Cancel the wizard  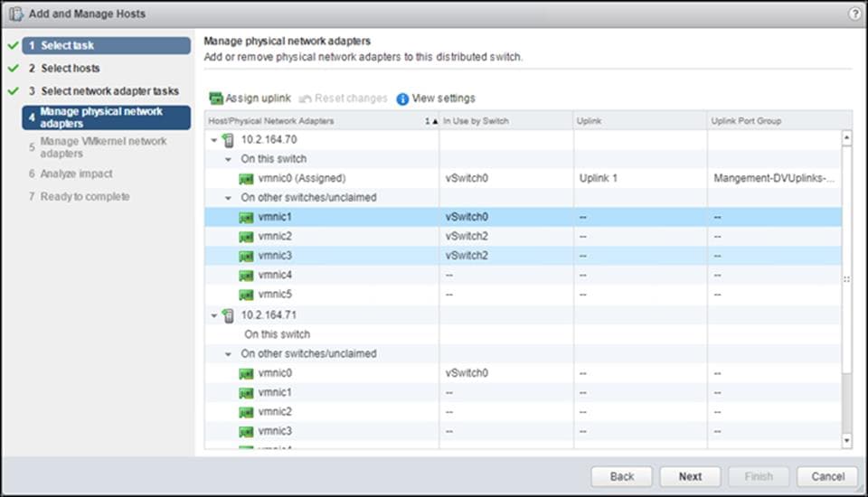click(827, 476)
